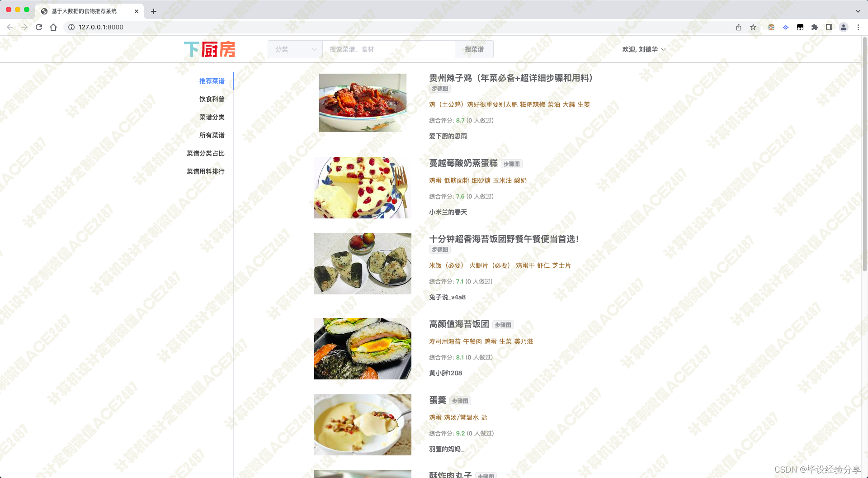This screenshot has height=478, width=868.
Task: Click ingredient 鸡汤/常温水
Action: (461, 417)
